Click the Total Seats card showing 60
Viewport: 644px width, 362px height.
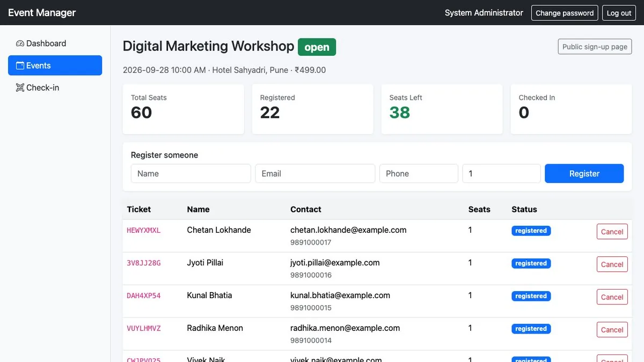183,109
